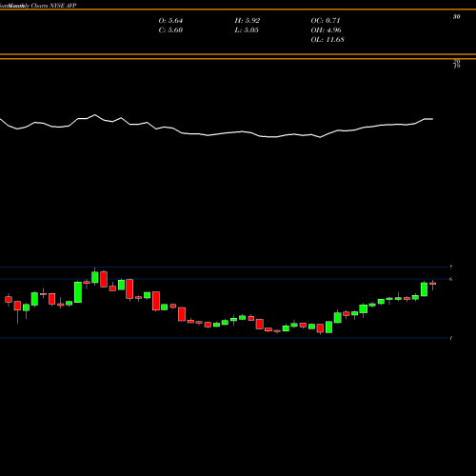
Task: Select the high value H: 5.92
Action: [248, 21]
